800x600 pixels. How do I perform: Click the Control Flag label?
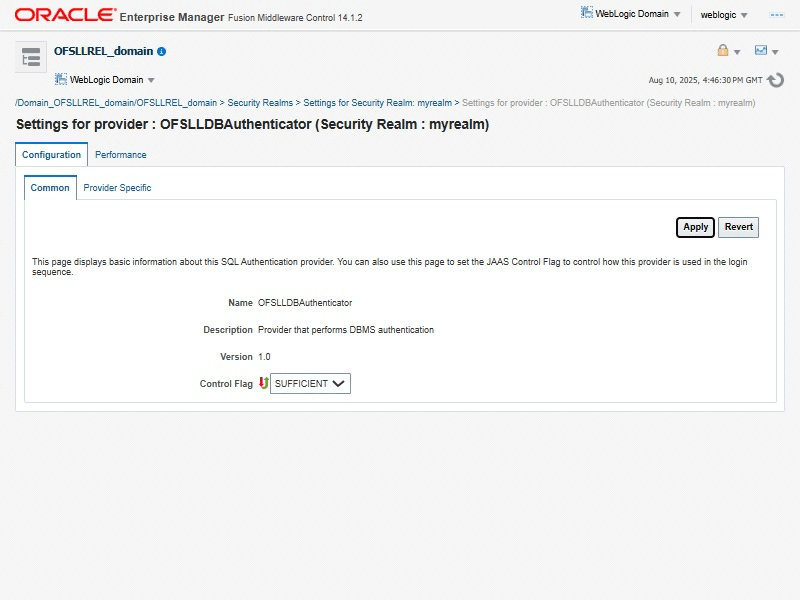pos(226,384)
